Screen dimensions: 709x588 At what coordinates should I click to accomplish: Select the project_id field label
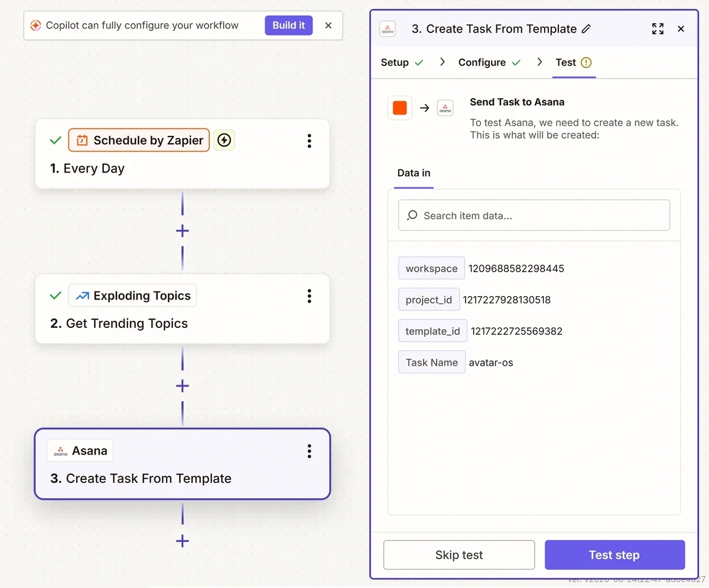click(x=428, y=300)
